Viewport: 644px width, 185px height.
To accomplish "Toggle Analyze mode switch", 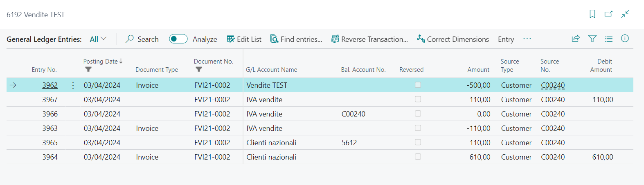I will 178,39.
